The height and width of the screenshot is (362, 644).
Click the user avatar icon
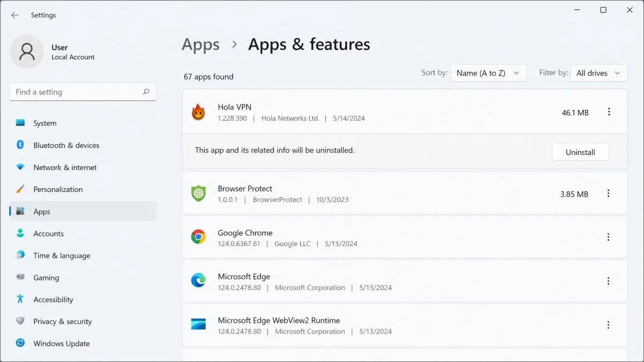click(x=27, y=51)
